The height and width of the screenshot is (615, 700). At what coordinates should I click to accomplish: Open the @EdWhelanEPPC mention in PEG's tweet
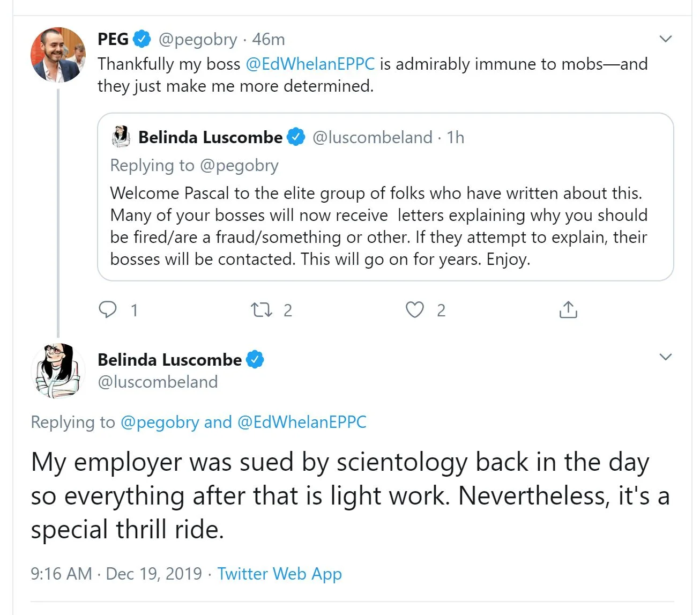point(310,64)
